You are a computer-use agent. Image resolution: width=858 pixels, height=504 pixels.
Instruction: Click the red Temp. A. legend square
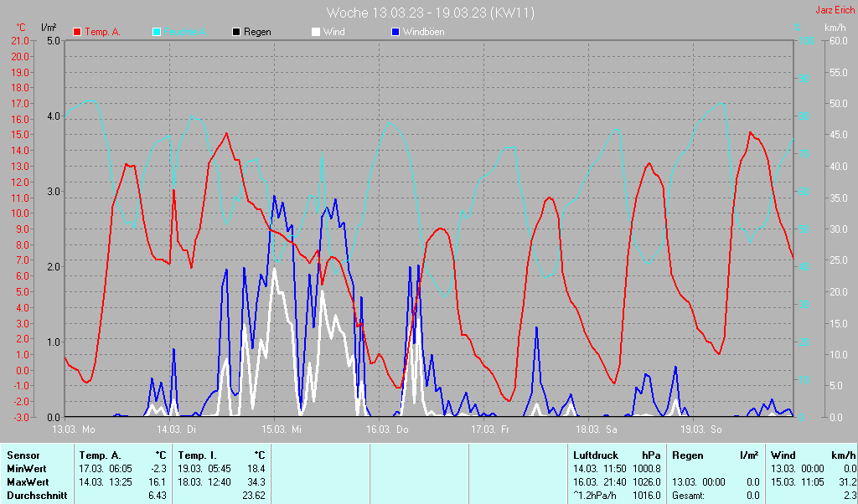(77, 32)
